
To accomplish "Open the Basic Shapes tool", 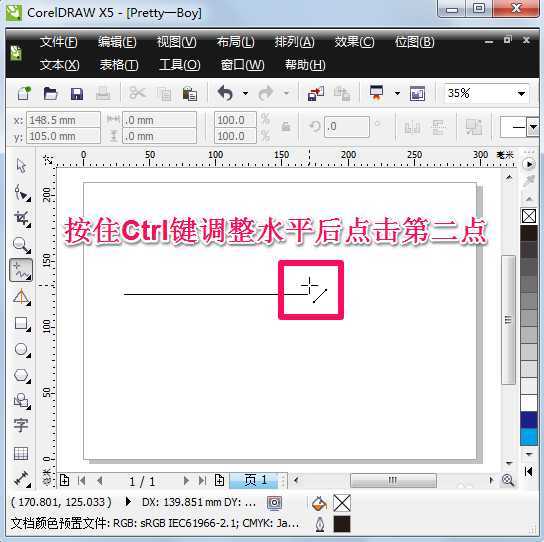I will (x=22, y=401).
